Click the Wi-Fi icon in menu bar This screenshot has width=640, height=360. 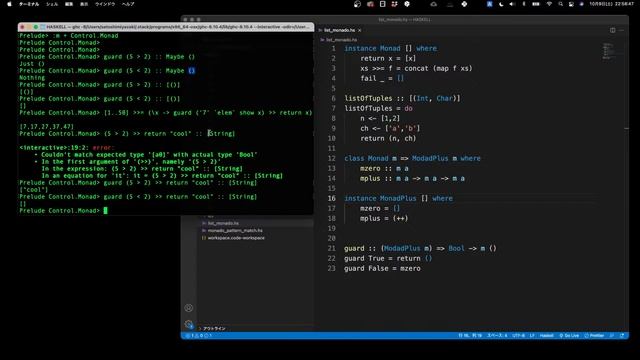549,4
